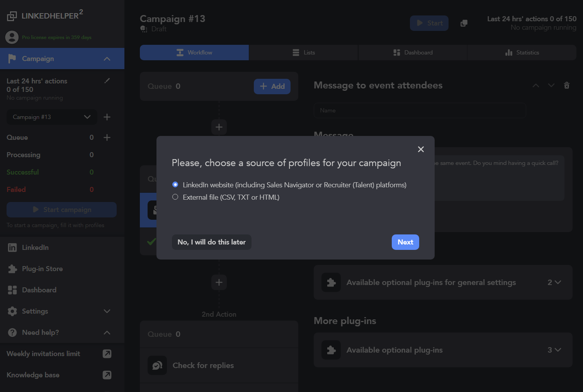
Task: Click the Need help question mark icon
Action: (x=12, y=333)
